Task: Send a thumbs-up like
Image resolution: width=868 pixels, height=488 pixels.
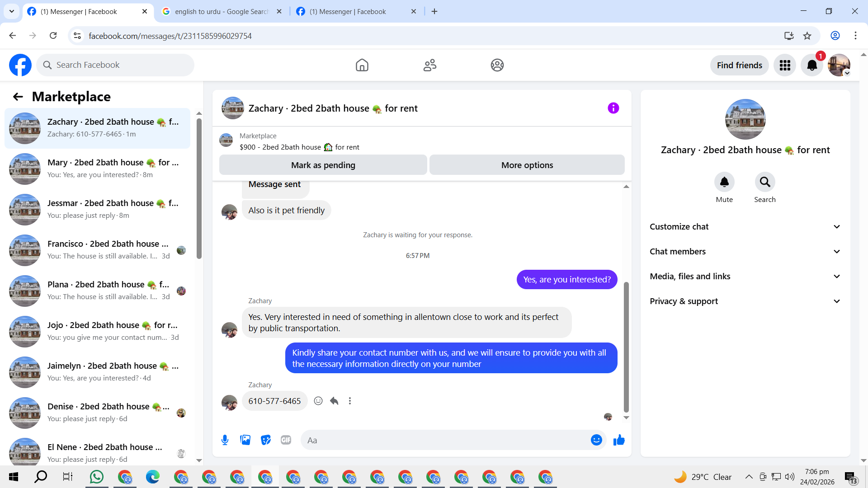Action: pos(619,440)
